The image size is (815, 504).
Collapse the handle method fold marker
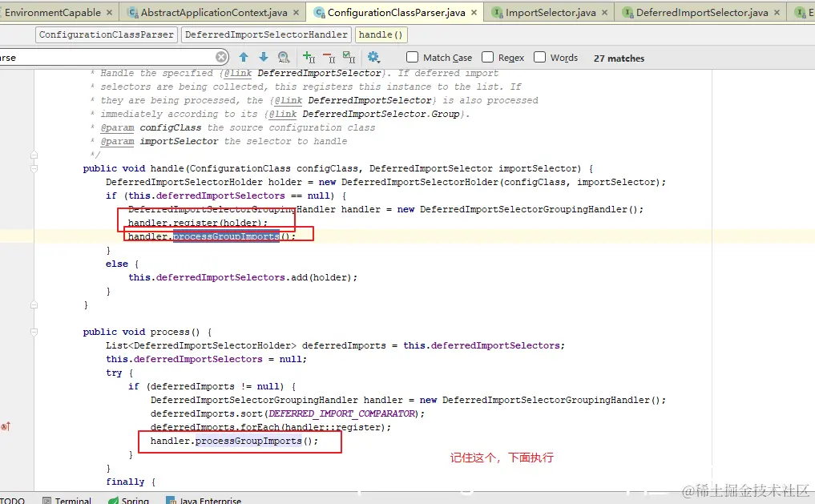pos(34,168)
